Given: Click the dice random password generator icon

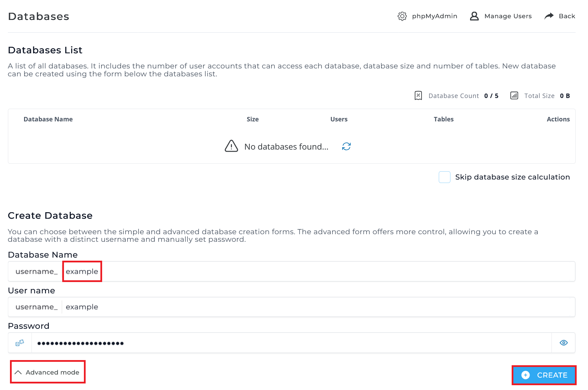Looking at the screenshot, I should (x=20, y=343).
